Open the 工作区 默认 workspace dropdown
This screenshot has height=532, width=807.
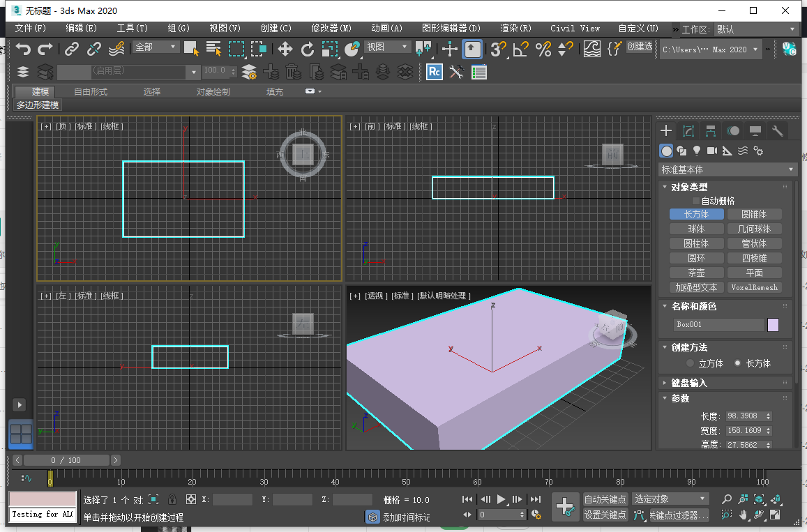click(756, 29)
